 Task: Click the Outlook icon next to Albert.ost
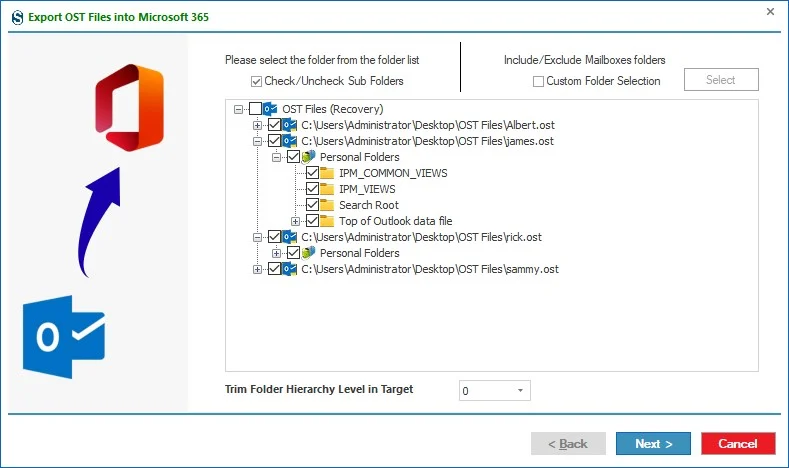click(x=289, y=125)
